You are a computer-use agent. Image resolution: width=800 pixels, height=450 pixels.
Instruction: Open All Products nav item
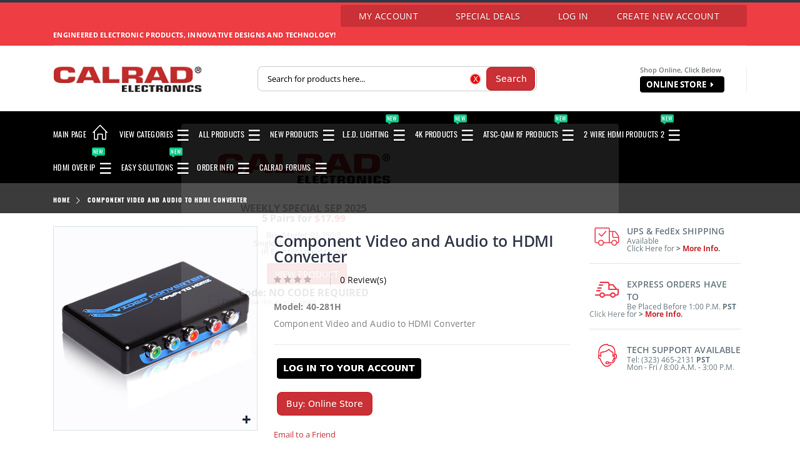(x=221, y=135)
